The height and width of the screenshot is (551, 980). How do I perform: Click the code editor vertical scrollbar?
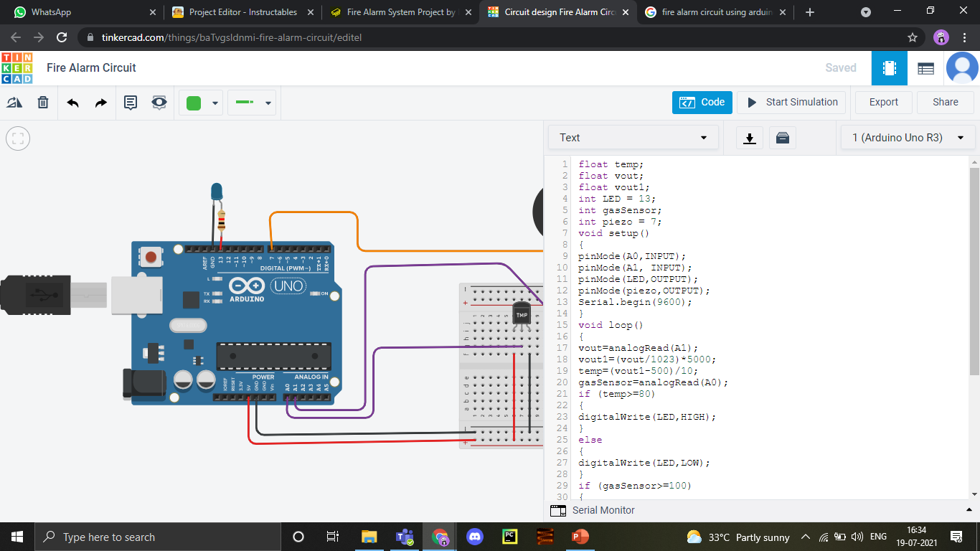[974, 271]
